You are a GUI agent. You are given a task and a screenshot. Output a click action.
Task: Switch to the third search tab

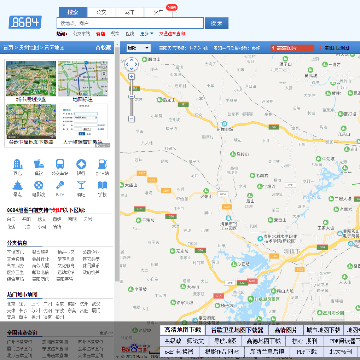point(130,12)
